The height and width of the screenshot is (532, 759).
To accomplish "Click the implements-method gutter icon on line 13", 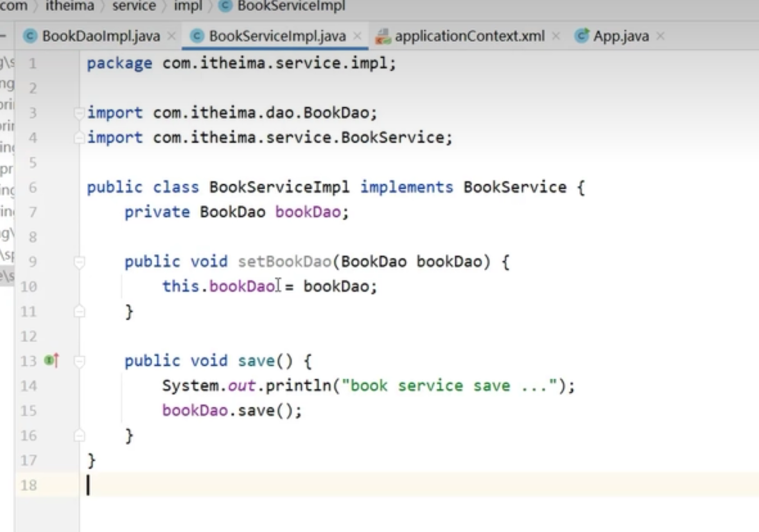I will pyautogui.click(x=51, y=360).
